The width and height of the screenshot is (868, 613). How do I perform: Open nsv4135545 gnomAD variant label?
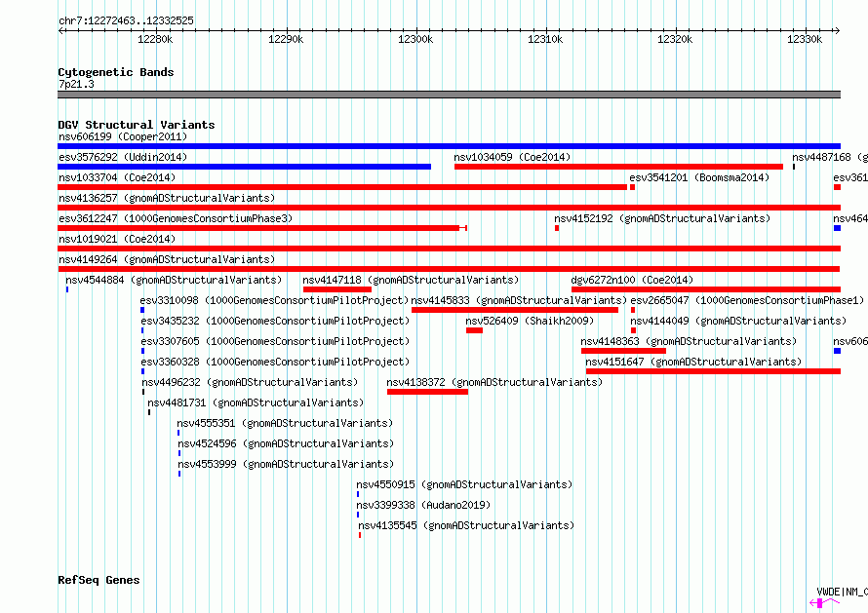click(x=466, y=525)
